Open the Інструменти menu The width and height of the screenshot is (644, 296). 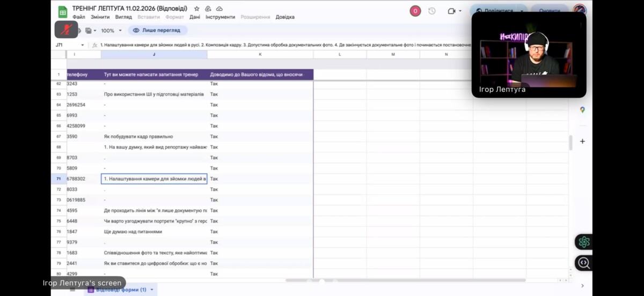tap(219, 17)
